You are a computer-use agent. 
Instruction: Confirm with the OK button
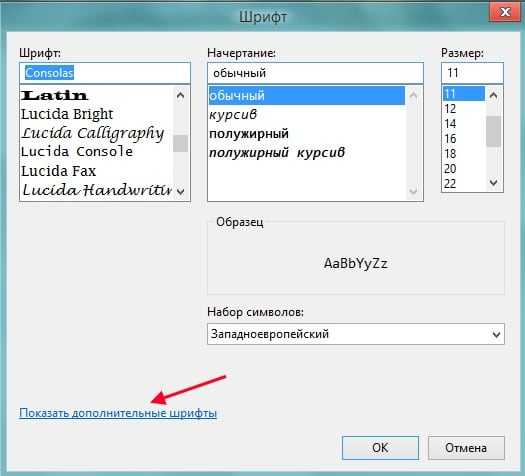[380, 448]
